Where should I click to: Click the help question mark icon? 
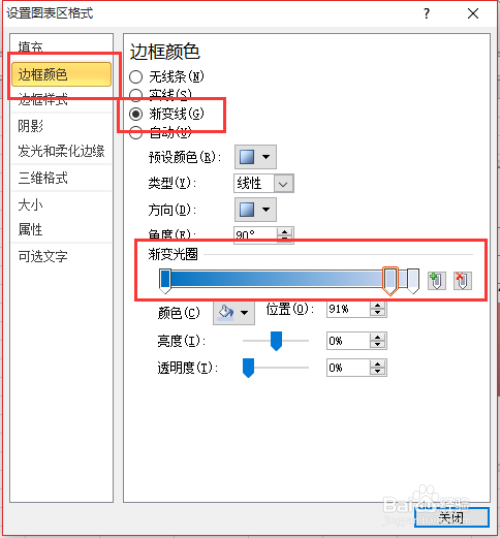point(426,14)
